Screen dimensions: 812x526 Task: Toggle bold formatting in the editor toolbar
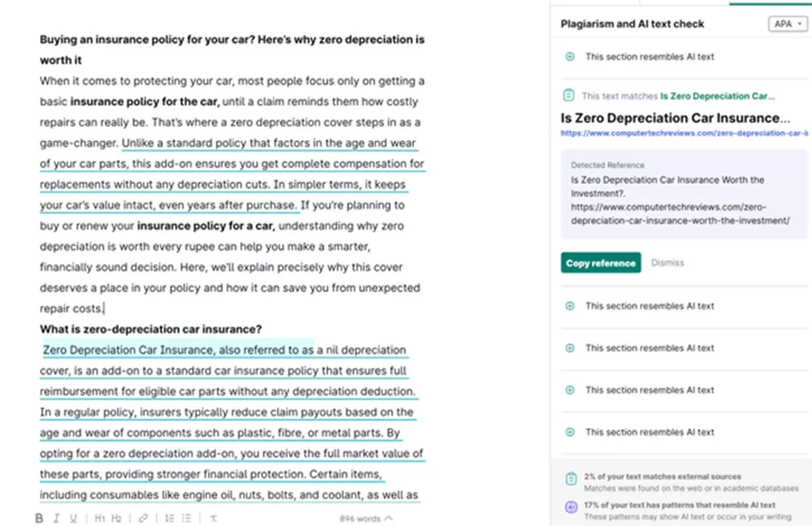[39, 519]
